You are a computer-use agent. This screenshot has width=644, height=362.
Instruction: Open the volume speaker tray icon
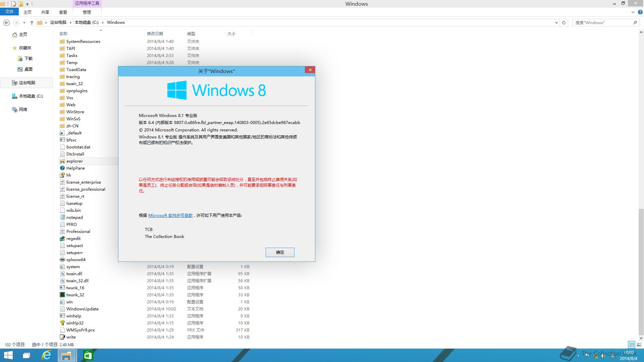click(x=603, y=356)
